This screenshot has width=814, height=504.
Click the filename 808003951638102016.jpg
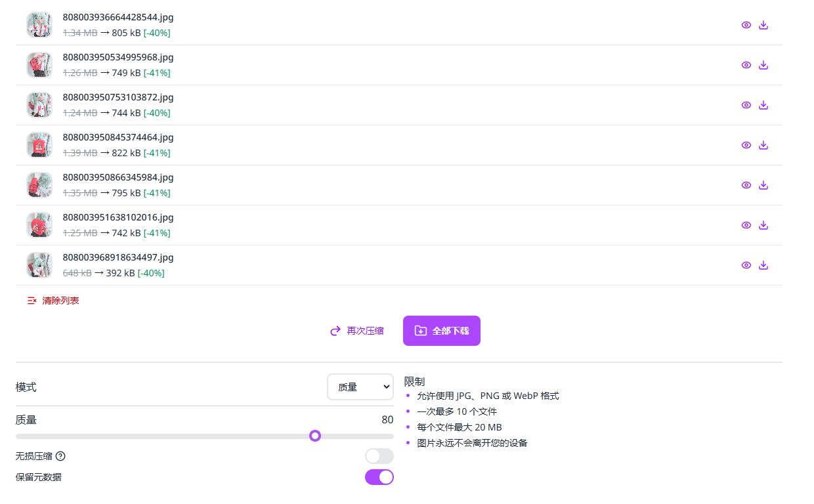click(x=118, y=217)
